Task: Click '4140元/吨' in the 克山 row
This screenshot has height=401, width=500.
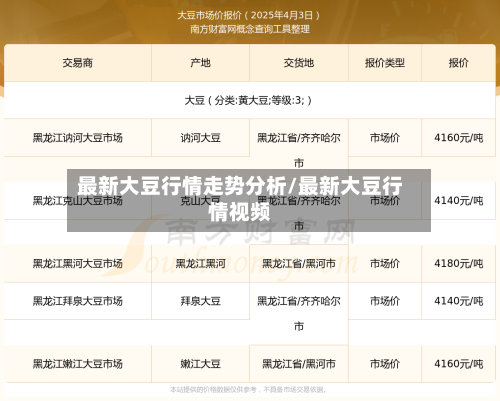Action: point(458,201)
